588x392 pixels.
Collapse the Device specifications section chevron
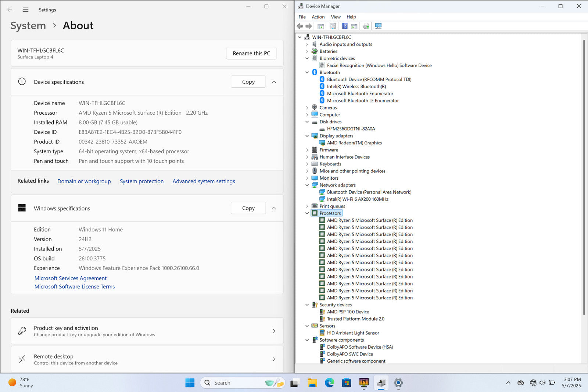click(x=274, y=82)
